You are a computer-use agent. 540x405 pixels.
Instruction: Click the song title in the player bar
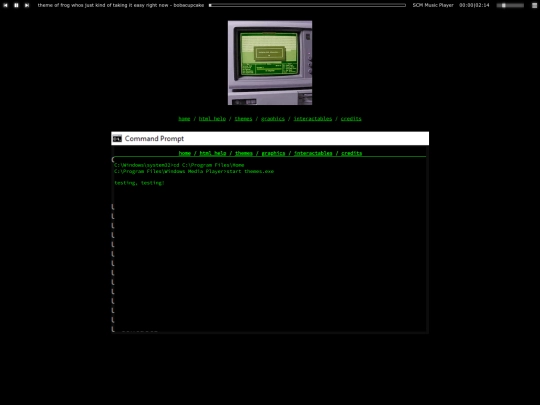[x=121, y=5]
